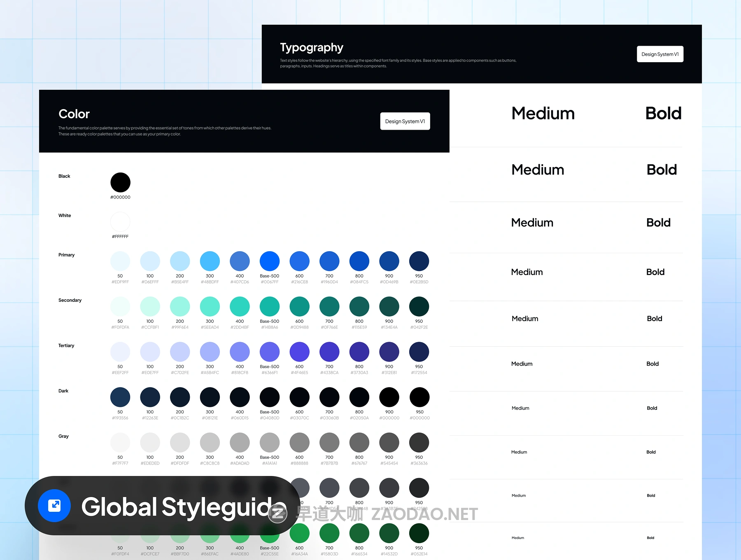Screen dimensions: 741x560
Task: Select the White #FFFFFF color swatch
Action: point(120,222)
